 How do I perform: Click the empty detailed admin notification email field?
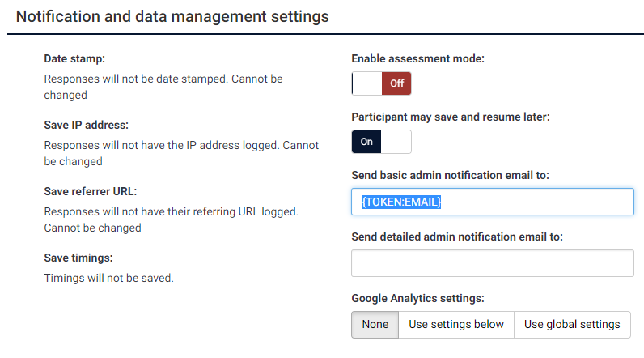(492, 263)
